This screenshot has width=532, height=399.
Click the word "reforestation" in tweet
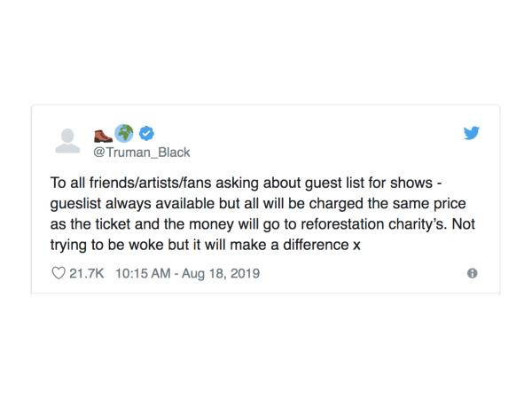(342, 224)
